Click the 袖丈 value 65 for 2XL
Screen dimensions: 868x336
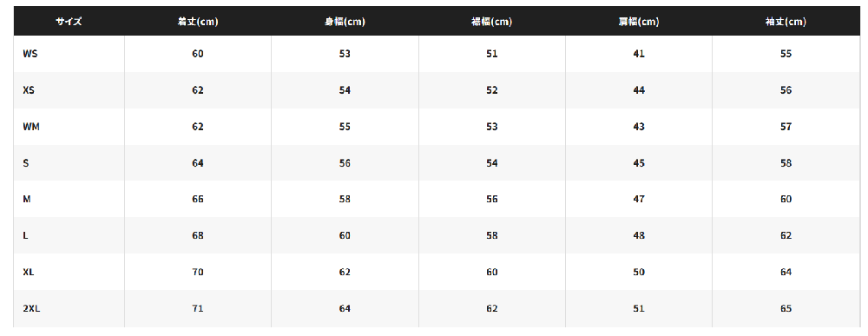coord(786,309)
